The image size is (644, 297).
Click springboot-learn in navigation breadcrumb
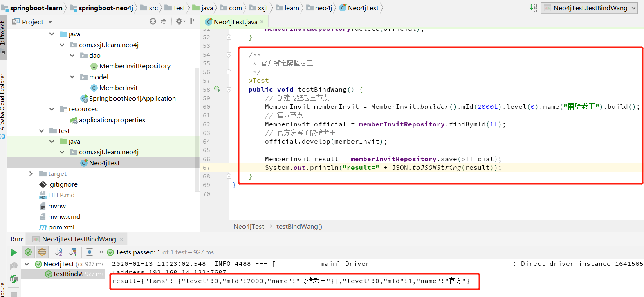click(x=32, y=8)
